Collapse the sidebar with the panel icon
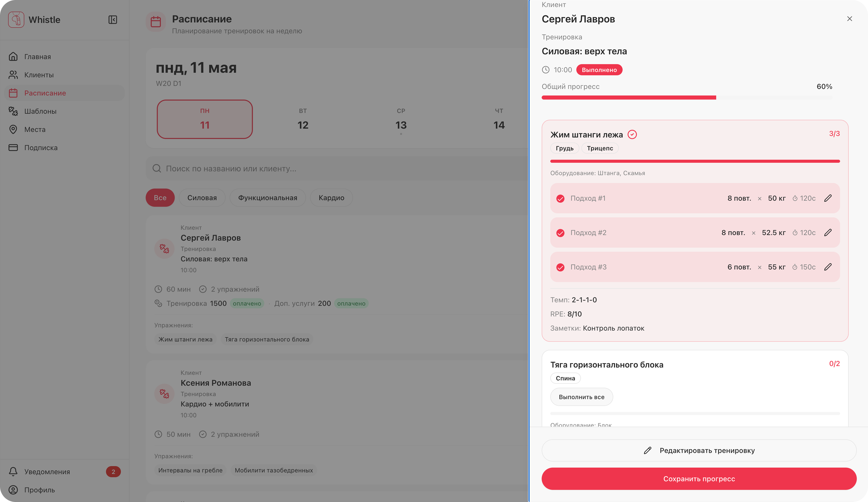The width and height of the screenshot is (868, 502). point(113,20)
